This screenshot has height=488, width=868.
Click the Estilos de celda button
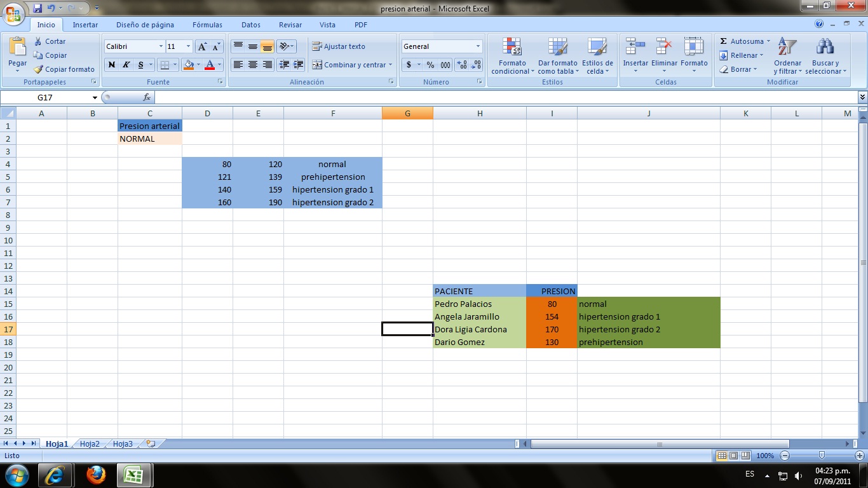597,56
